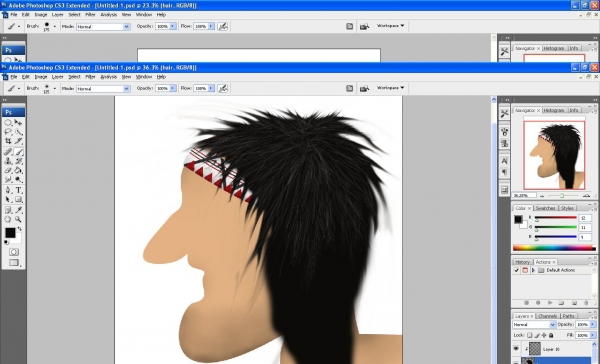Click record in the Actions panel
This screenshot has width=600, height=364.
coord(538,303)
